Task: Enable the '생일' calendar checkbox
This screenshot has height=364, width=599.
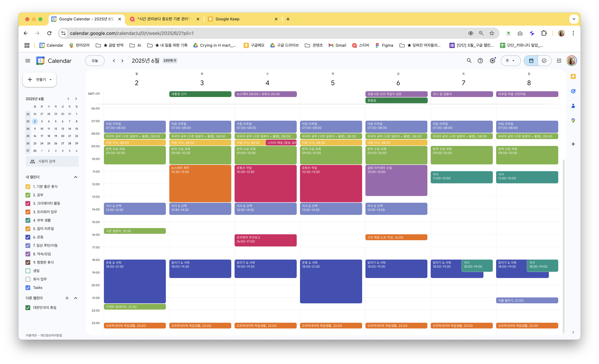Action: click(28, 271)
